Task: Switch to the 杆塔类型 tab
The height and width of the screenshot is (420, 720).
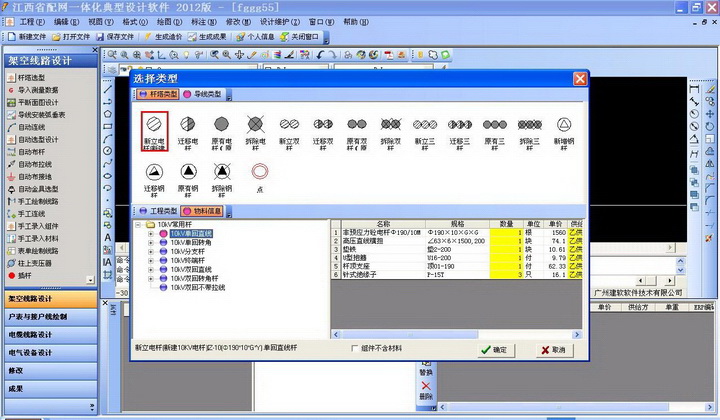Action: tap(158, 94)
